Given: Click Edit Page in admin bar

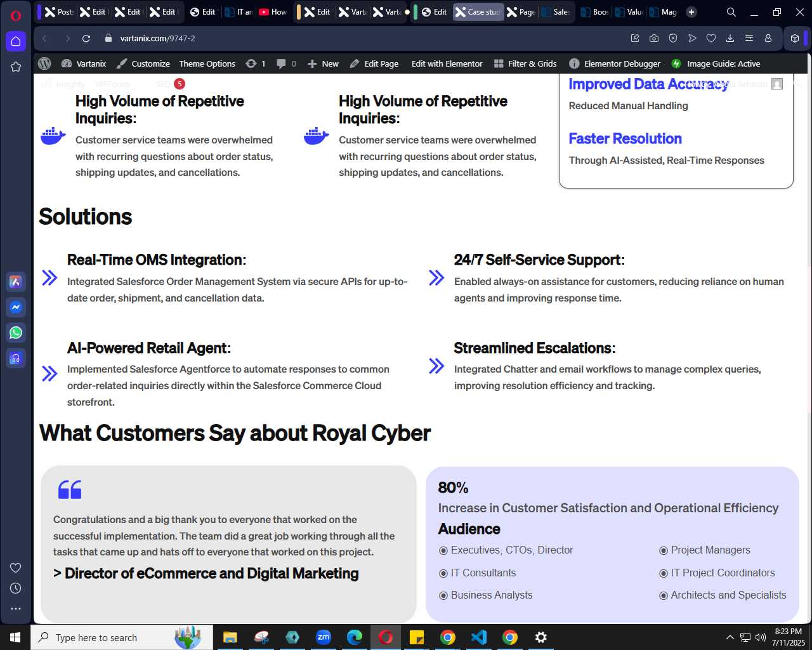Looking at the screenshot, I should 374,63.
